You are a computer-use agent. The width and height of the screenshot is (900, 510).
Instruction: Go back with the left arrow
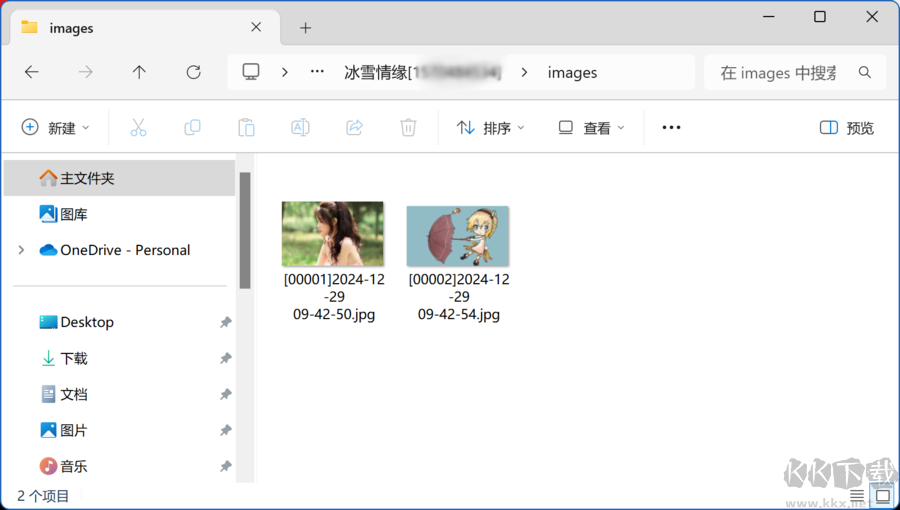32,72
